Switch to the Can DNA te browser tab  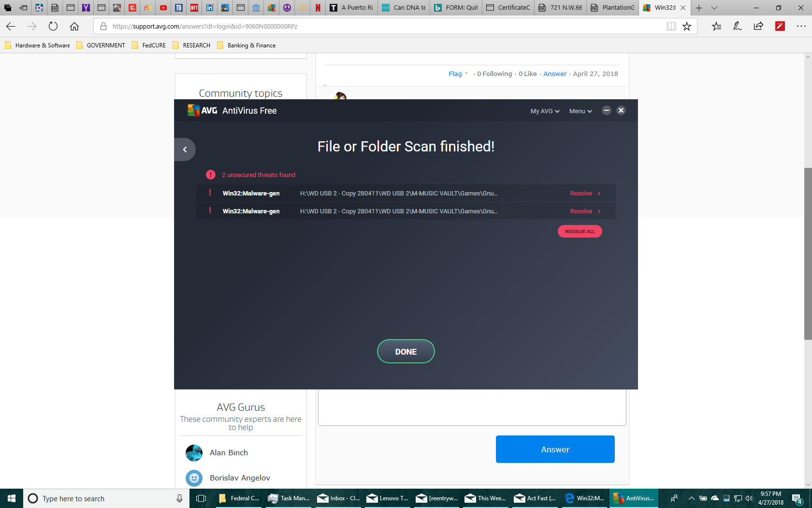(404, 8)
